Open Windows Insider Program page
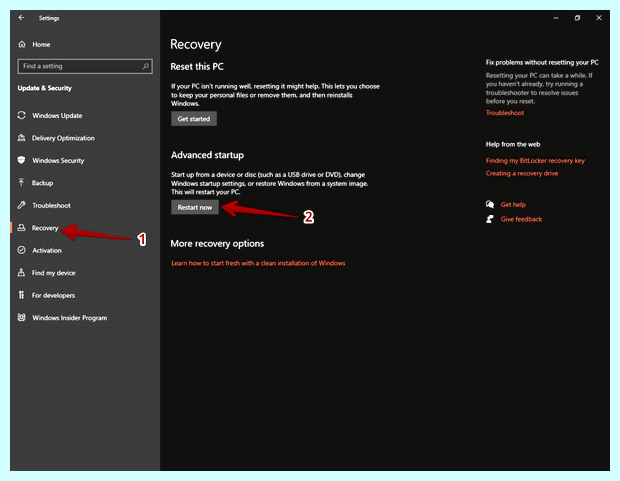 70,318
